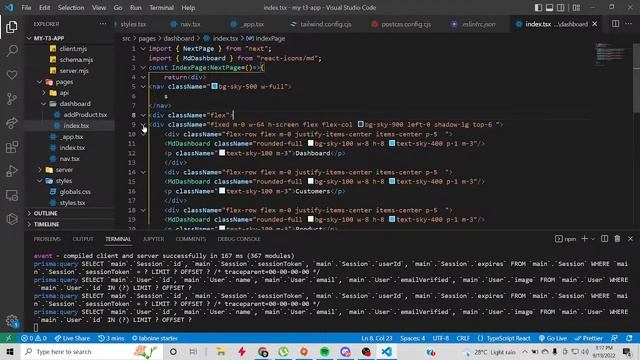Add a new terminal with plus icon
Image resolution: width=640 pixels, height=360 pixels.
pos(584,239)
